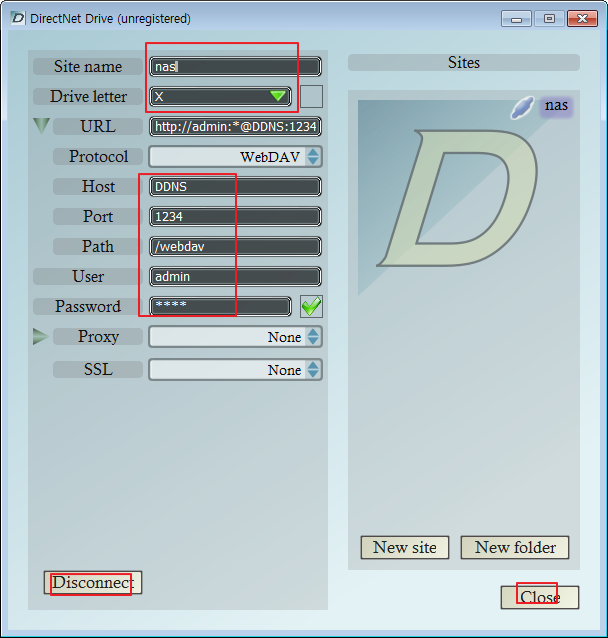This screenshot has height=638, width=608.
Task: Focus the Port field showing 1234
Action: [x=235, y=217]
